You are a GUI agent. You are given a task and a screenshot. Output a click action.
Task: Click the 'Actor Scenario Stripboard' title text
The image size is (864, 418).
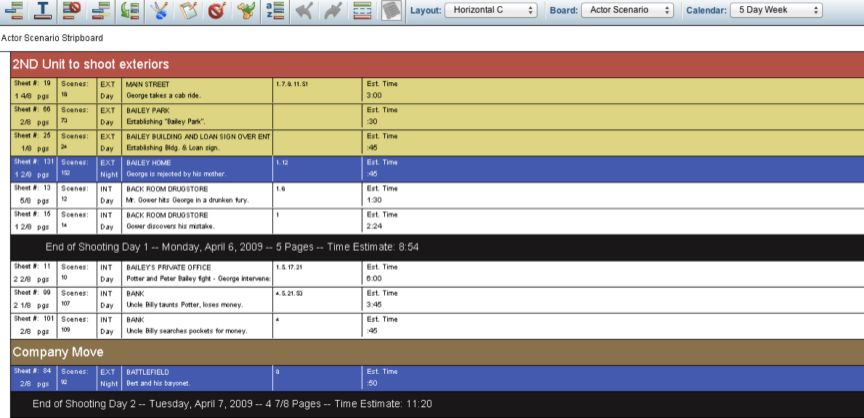52,38
